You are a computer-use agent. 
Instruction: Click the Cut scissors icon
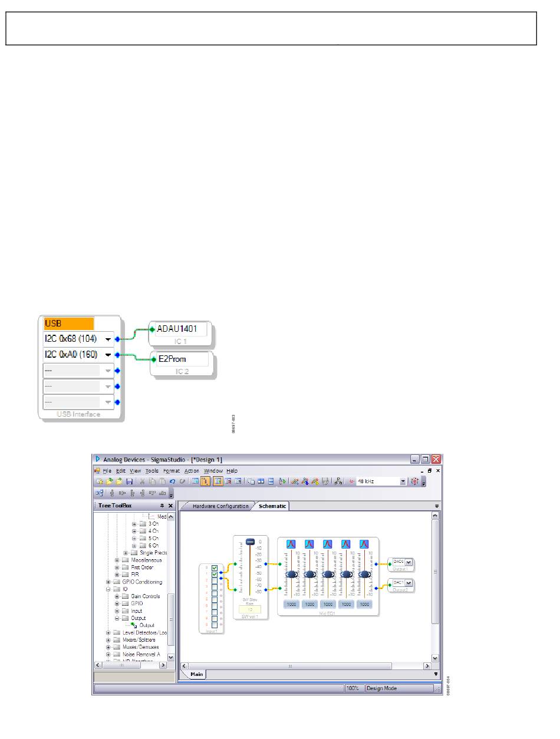pos(143,481)
